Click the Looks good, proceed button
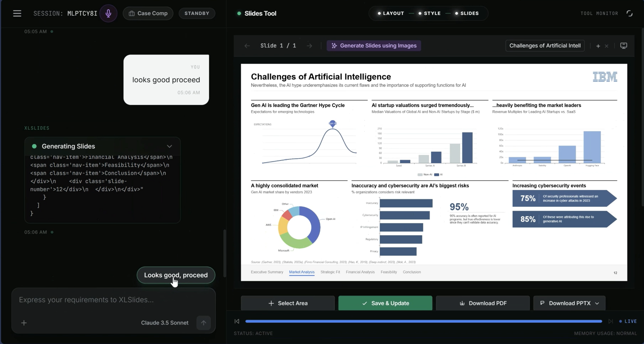Screen dimensions: 644x344 click(x=176, y=275)
